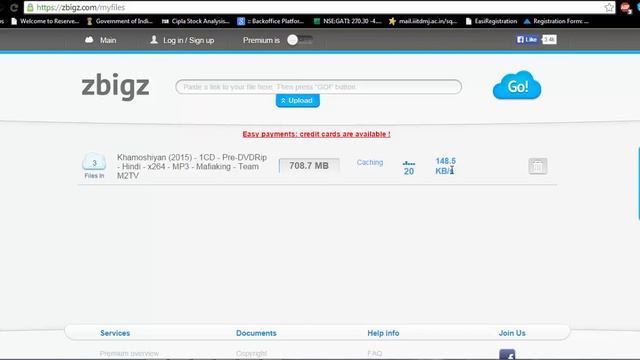Click the 708.7 MB size button
The width and height of the screenshot is (640, 360).
click(309, 166)
